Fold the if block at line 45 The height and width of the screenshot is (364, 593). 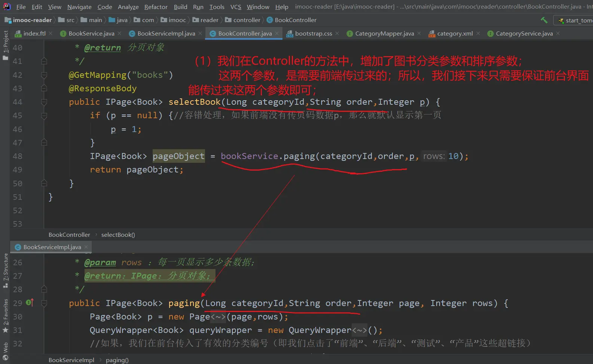pyautogui.click(x=44, y=116)
